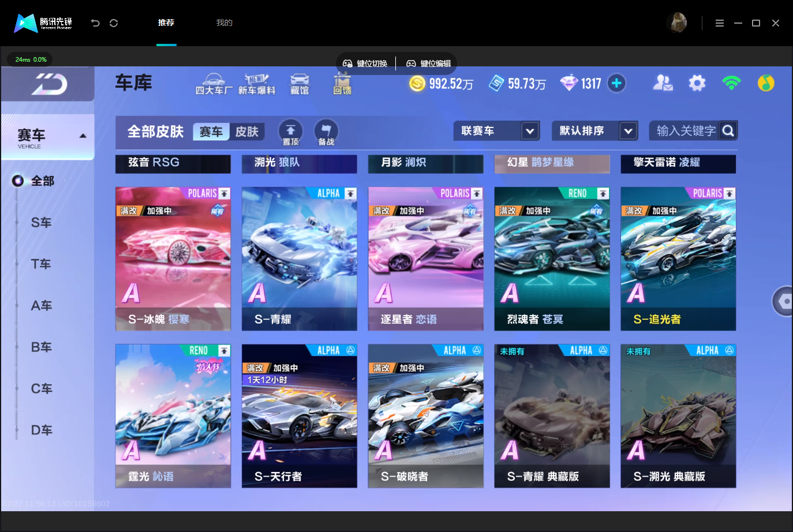The width and height of the screenshot is (793, 532).
Task: Select the S车 category in the sidebar
Action: tap(42, 223)
